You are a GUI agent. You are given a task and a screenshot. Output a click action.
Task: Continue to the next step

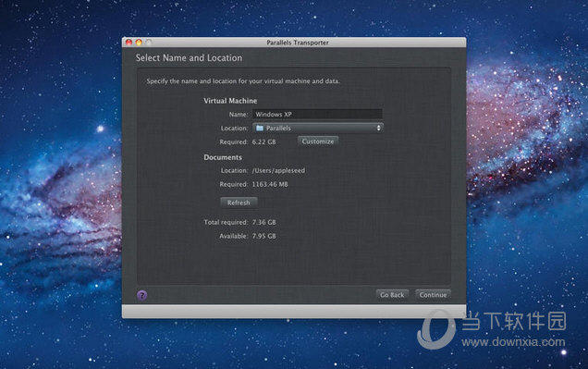[x=433, y=295]
